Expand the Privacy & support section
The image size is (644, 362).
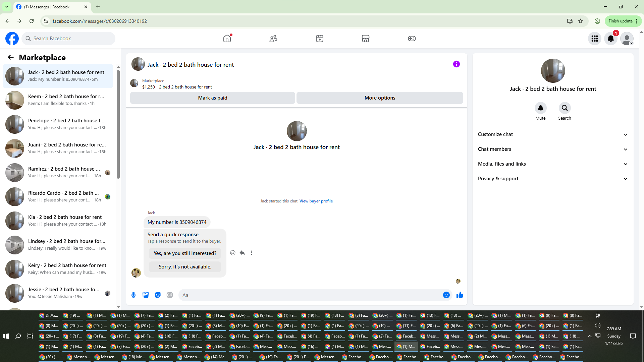point(553,179)
